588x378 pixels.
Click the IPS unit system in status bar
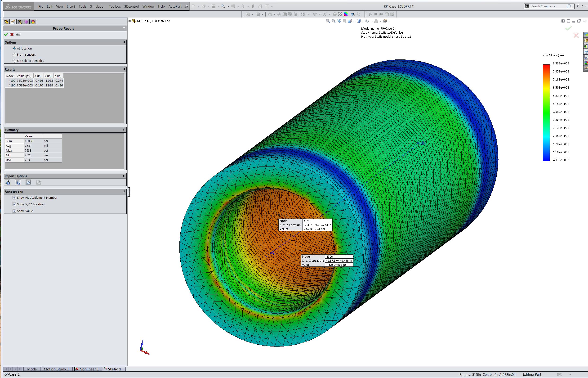click(559, 374)
